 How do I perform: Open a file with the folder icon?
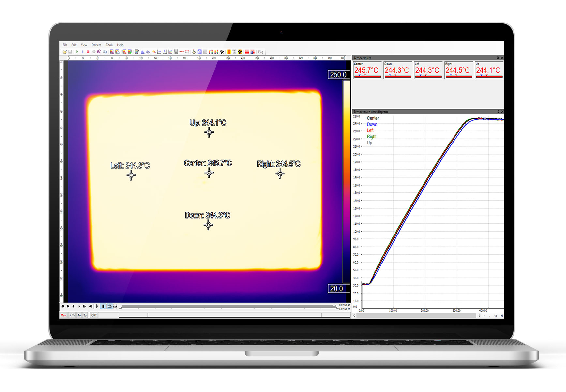pos(64,52)
